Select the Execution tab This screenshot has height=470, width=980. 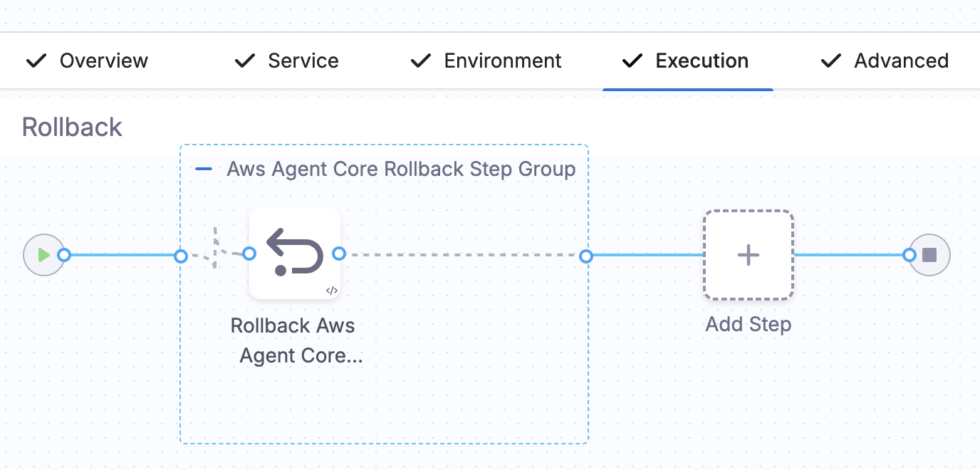click(x=688, y=61)
